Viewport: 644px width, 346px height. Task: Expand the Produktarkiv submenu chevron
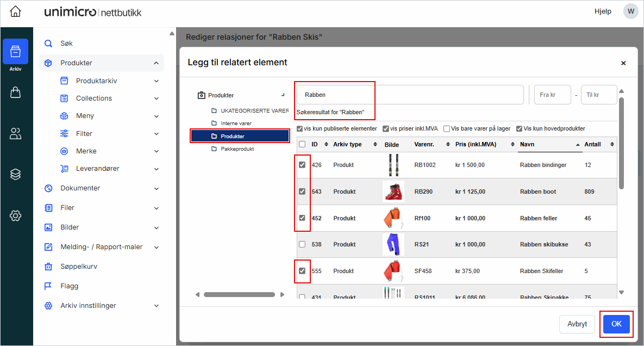click(157, 81)
